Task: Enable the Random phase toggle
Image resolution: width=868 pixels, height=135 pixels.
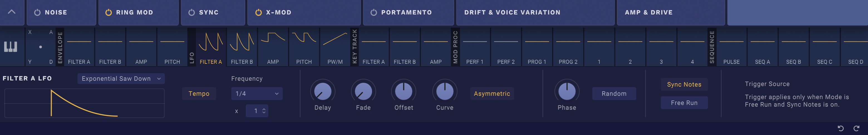Action: (x=614, y=94)
